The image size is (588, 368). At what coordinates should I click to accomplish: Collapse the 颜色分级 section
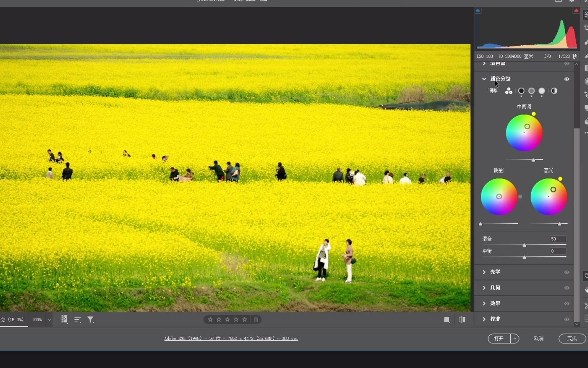[485, 79]
